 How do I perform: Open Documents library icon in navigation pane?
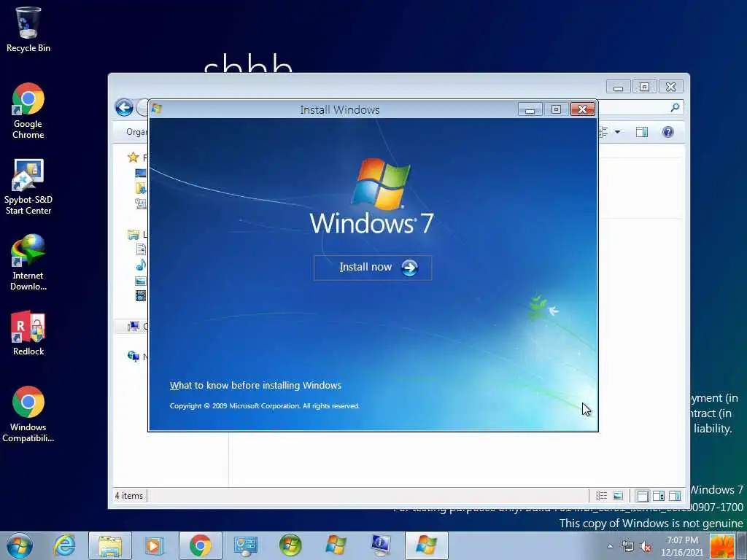click(x=141, y=249)
